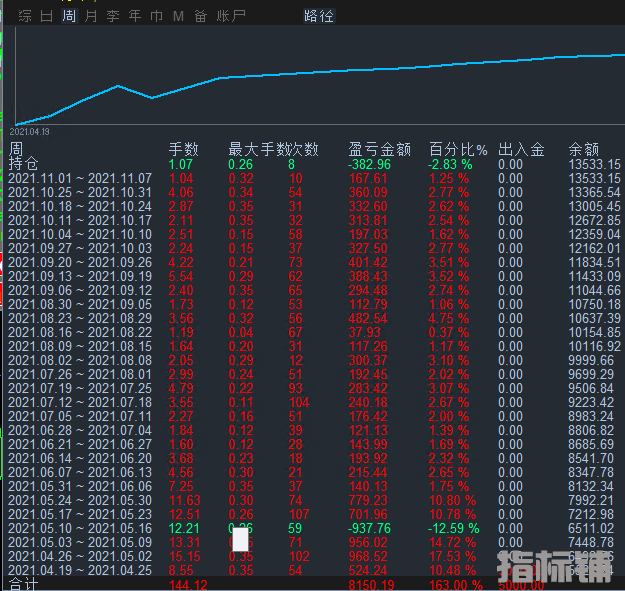Click the blue equity curve peak near the chart's left
Image resolution: width=625 pixels, height=591 pixels.
point(118,86)
